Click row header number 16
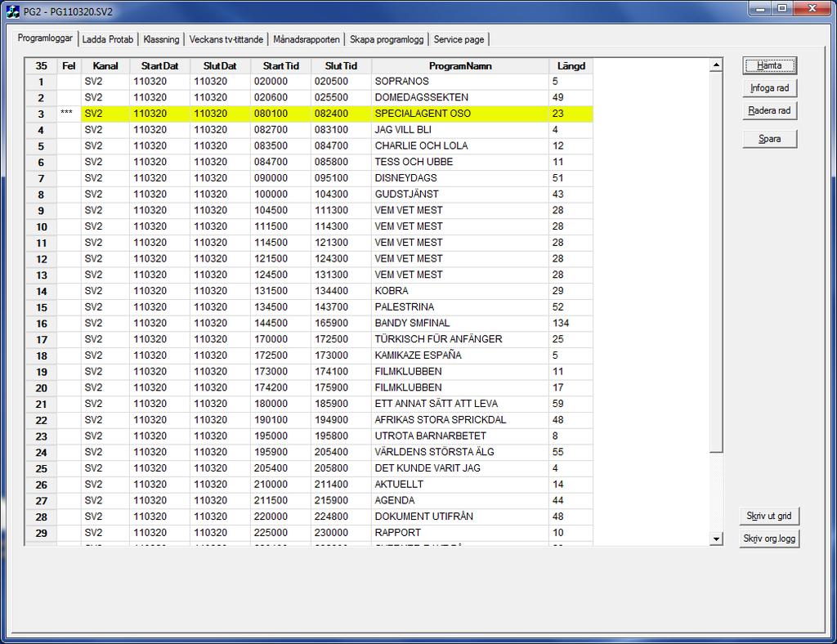The height and width of the screenshot is (644, 837). click(x=41, y=324)
